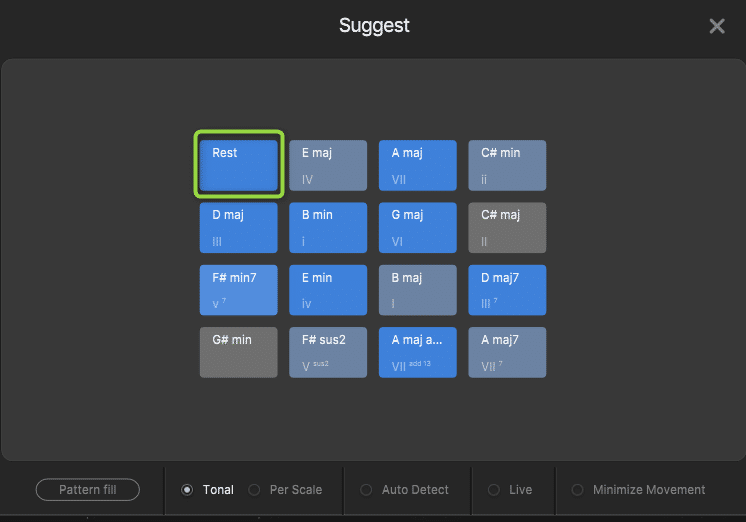Close the Suggest dialog
This screenshot has height=522, width=746.
point(716,26)
